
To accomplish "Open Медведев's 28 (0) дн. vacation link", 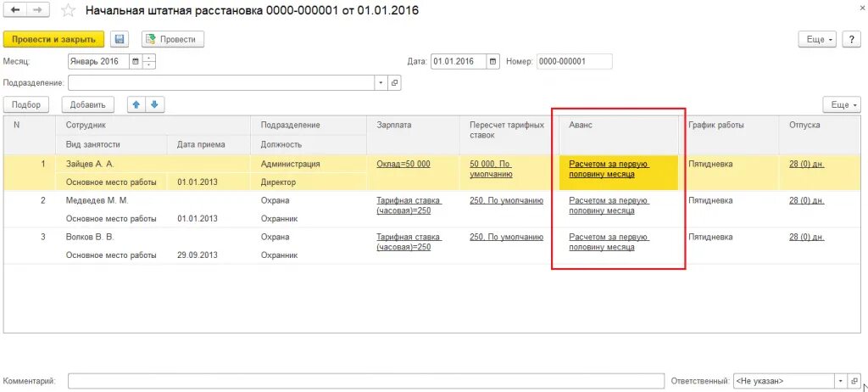I will (x=807, y=200).
